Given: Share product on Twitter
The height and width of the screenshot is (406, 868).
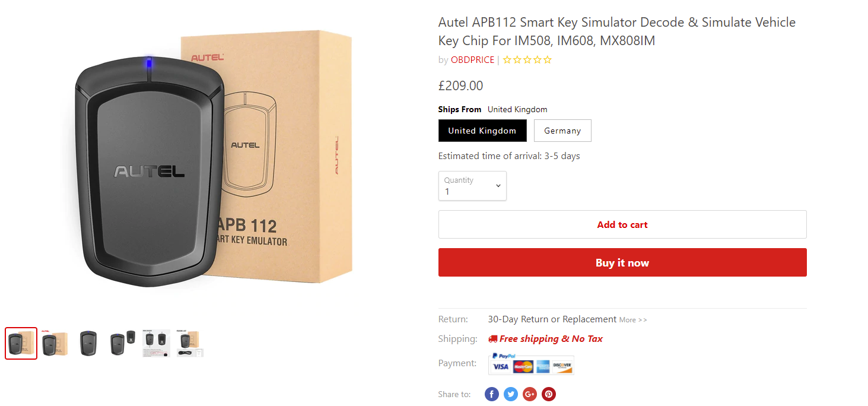Looking at the screenshot, I should 510,394.
